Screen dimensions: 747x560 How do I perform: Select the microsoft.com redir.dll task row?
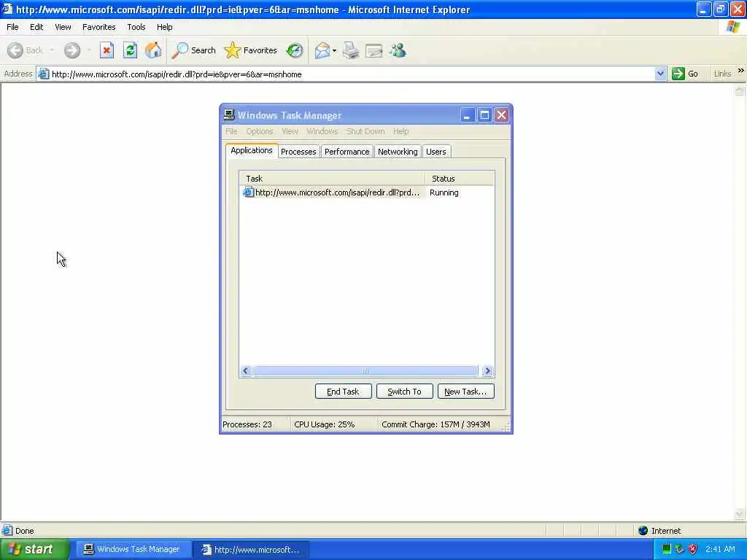366,192
